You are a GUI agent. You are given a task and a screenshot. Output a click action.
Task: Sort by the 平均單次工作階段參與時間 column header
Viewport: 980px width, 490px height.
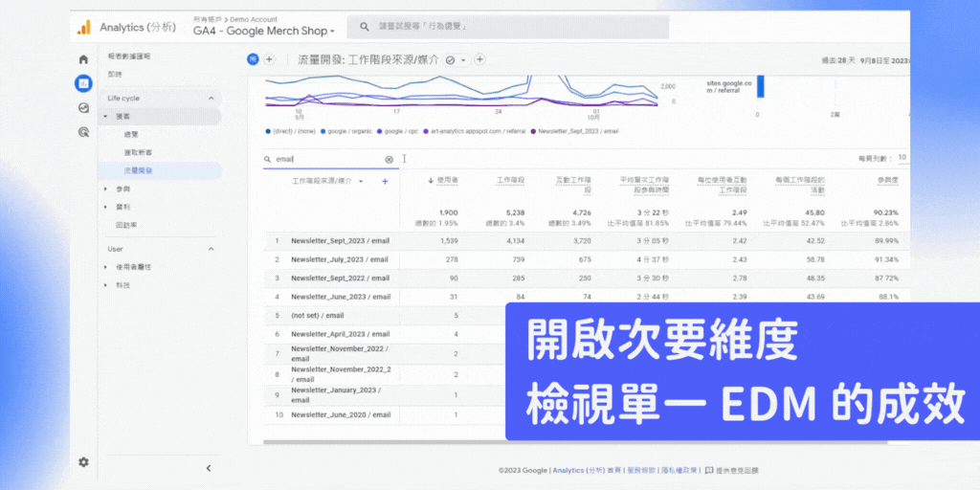(x=646, y=185)
